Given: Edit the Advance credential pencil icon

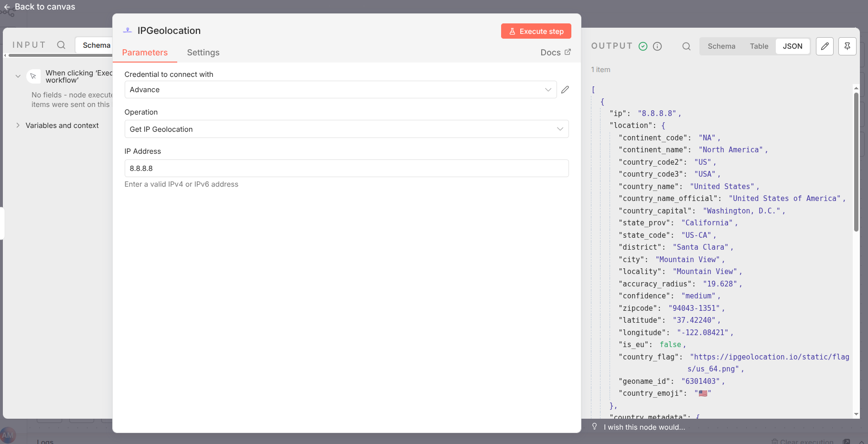Looking at the screenshot, I should [565, 90].
